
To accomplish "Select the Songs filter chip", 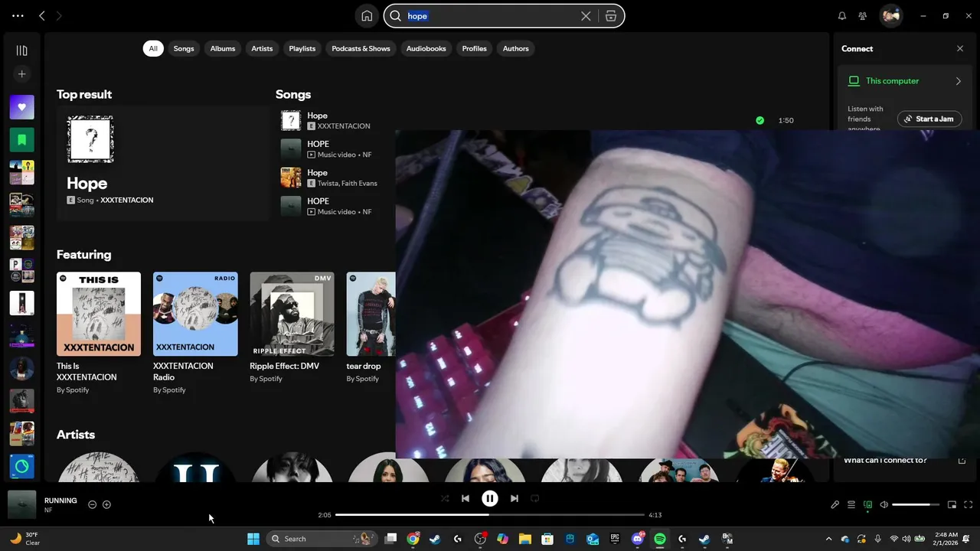I will (x=184, y=48).
